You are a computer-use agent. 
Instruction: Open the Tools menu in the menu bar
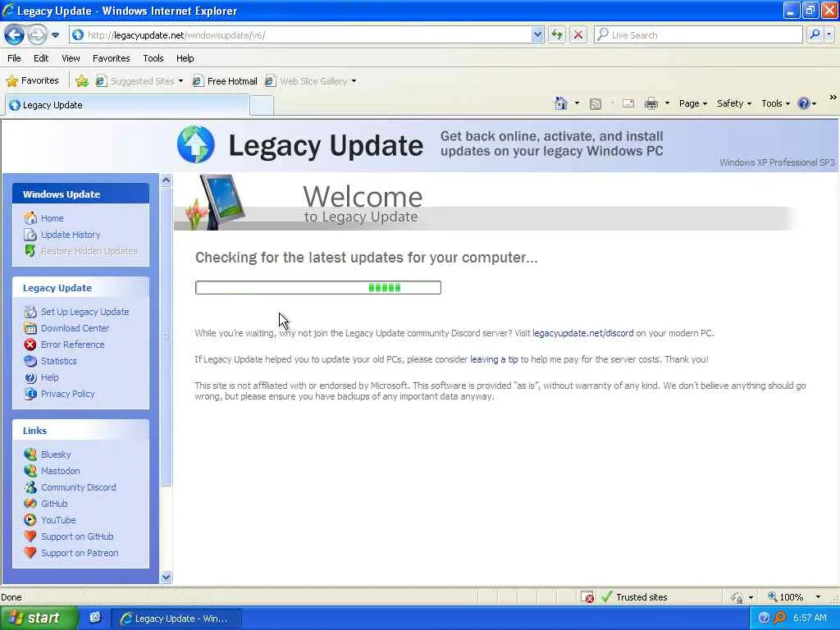point(153,58)
